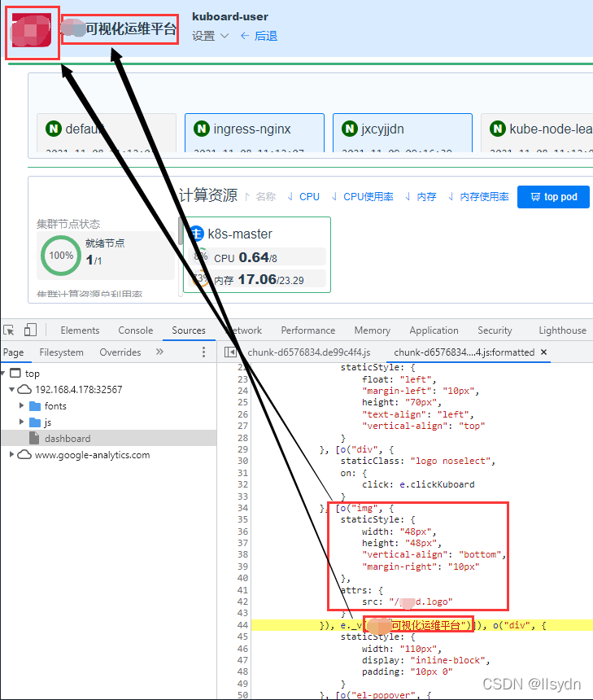The width and height of the screenshot is (593, 700).
Task: Sort nodes by 内存
Action: pos(421,197)
